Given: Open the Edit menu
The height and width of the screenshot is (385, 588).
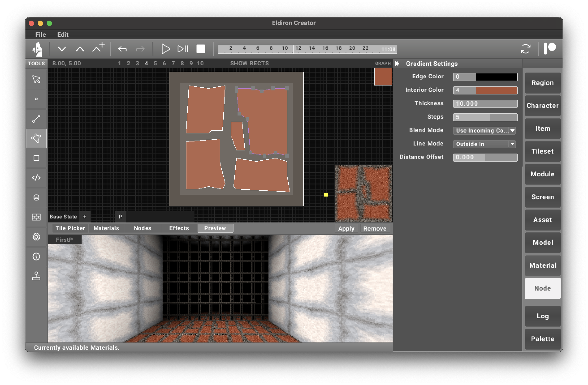Looking at the screenshot, I should click(x=63, y=34).
